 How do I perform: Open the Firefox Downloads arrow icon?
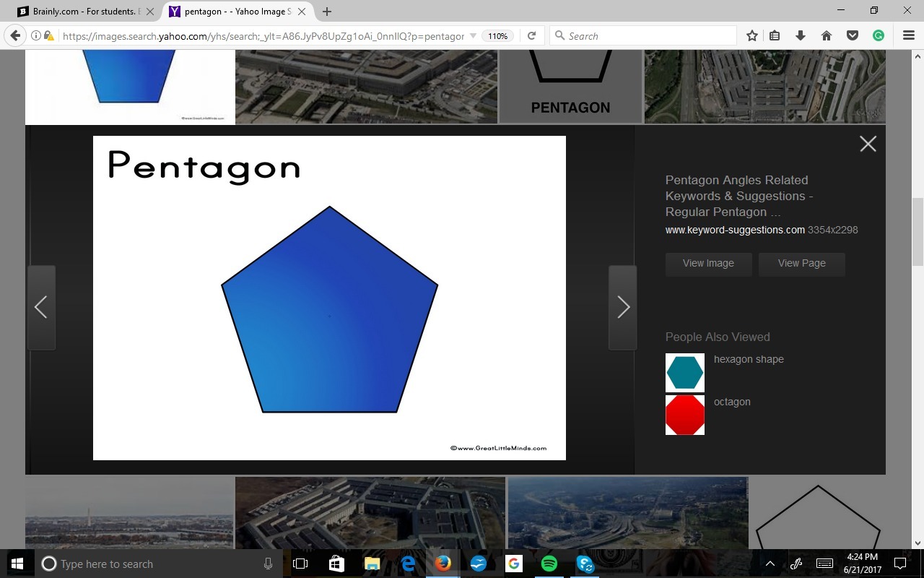tap(801, 35)
